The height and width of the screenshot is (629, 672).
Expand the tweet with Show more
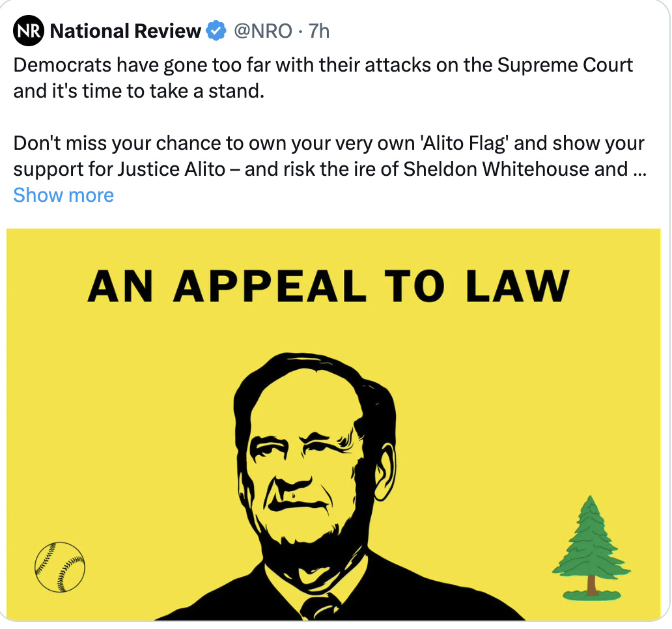(63, 195)
